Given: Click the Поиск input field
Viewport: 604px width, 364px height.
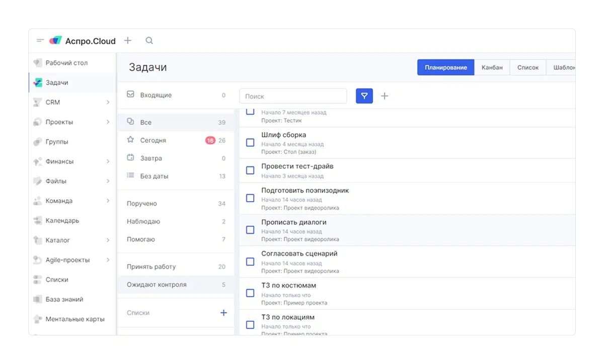Looking at the screenshot, I should click(293, 96).
